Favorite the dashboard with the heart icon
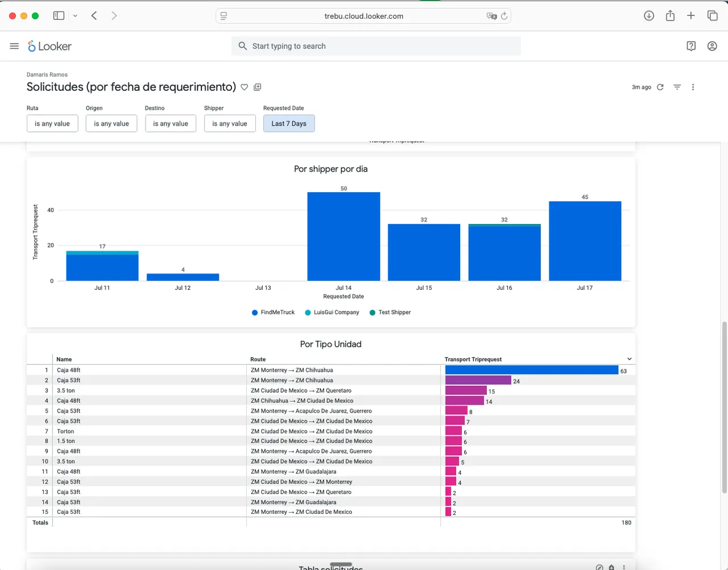This screenshot has width=728, height=570. click(245, 87)
